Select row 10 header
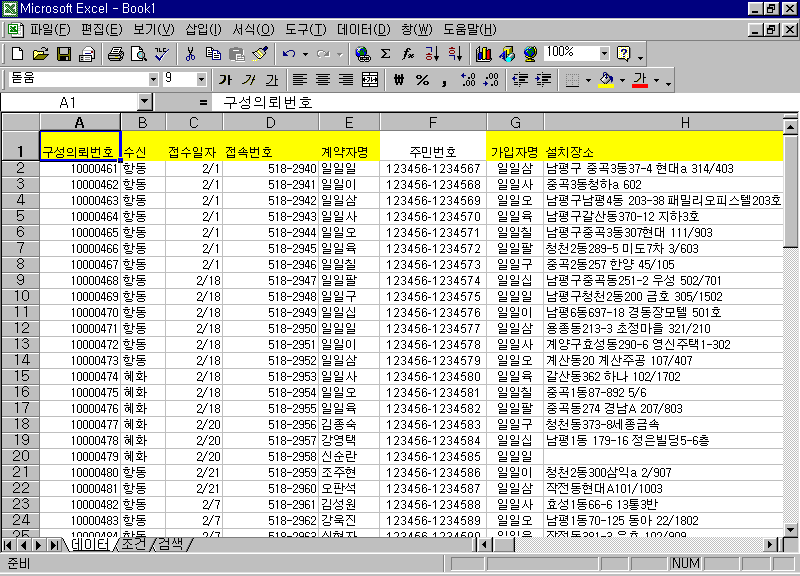800x576 pixels. click(20, 296)
